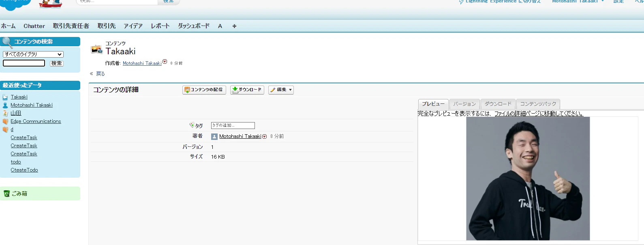Screen dimensions: 644x245
Task: Click the コンテンツの配信 button
Action: click(204, 90)
